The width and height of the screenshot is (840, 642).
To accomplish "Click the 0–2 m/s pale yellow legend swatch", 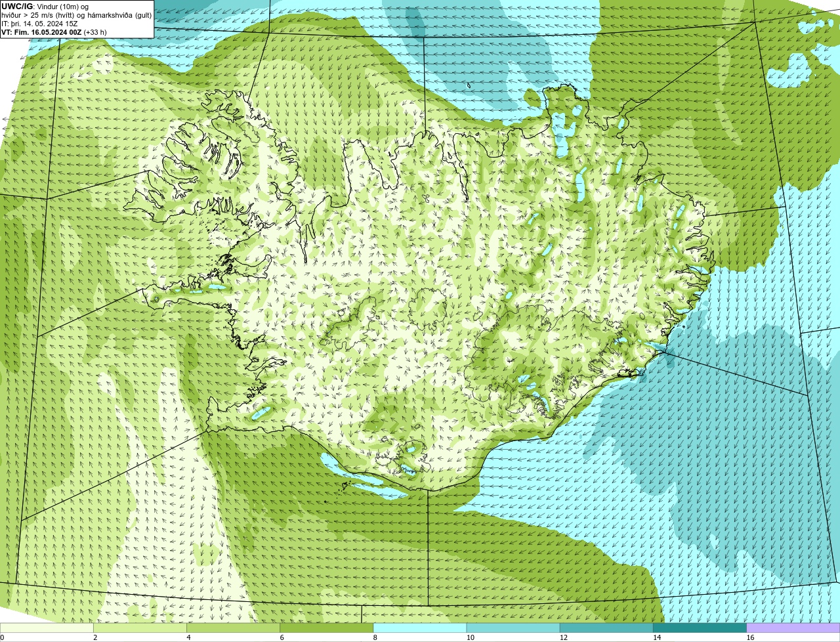I will pyautogui.click(x=47, y=628).
